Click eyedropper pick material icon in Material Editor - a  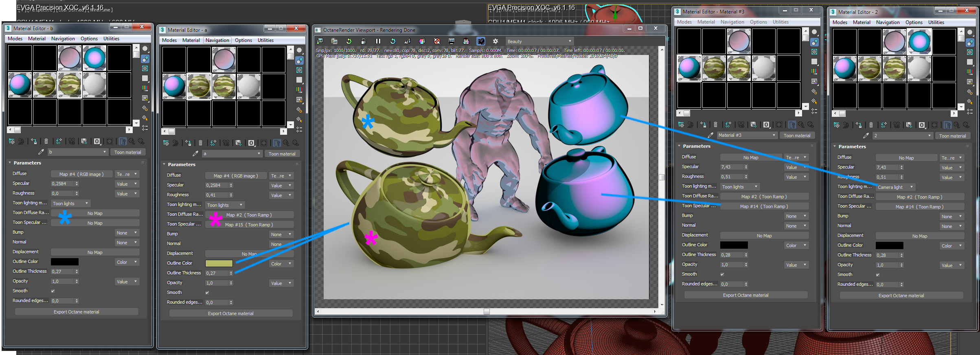[195, 154]
